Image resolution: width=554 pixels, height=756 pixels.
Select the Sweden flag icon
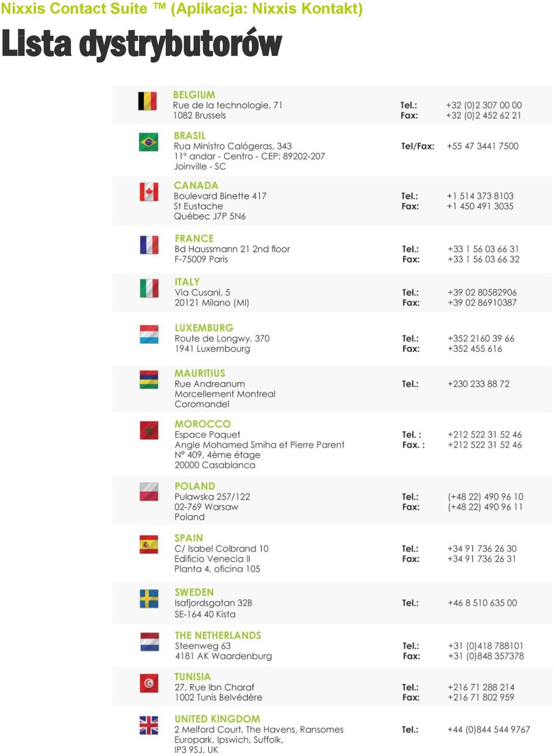point(149,599)
